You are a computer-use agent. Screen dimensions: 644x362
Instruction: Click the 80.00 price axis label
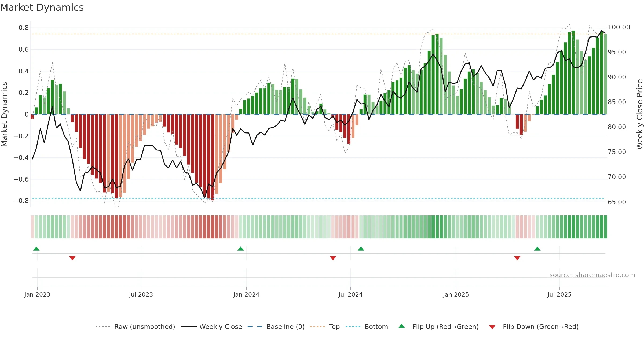click(x=617, y=127)
